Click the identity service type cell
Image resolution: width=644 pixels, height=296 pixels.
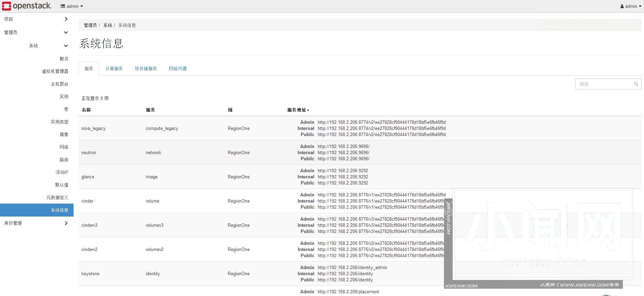(x=153, y=274)
